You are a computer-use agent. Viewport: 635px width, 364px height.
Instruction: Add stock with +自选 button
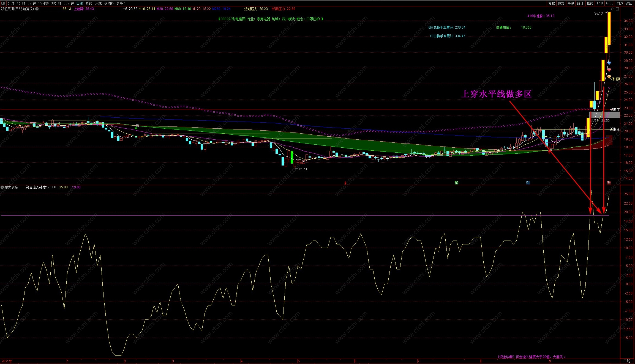pyautogui.click(x=619, y=3)
